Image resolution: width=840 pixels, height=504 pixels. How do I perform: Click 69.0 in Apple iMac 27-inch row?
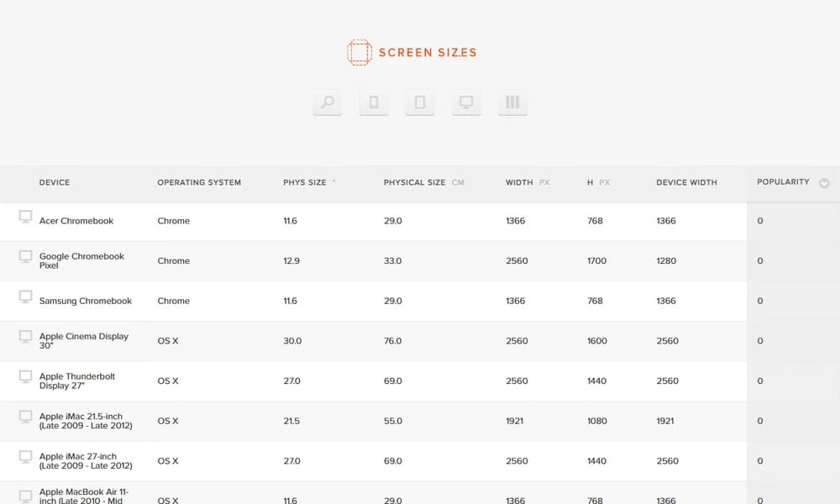392,460
